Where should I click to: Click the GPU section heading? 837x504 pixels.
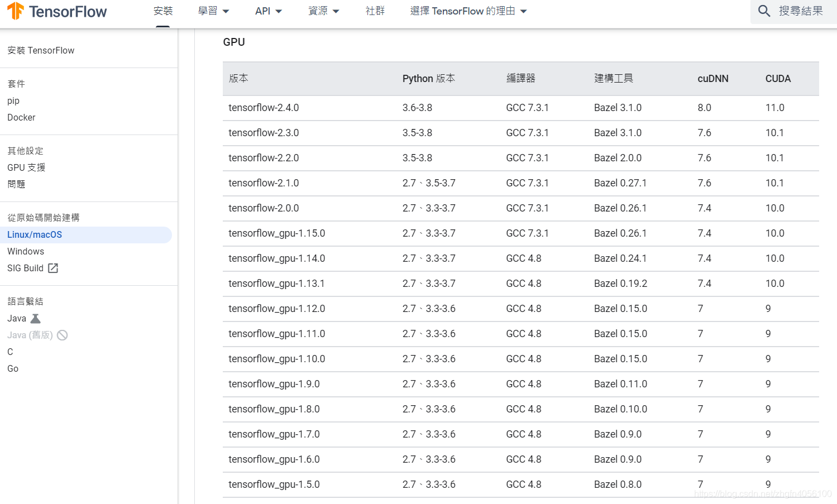point(234,42)
